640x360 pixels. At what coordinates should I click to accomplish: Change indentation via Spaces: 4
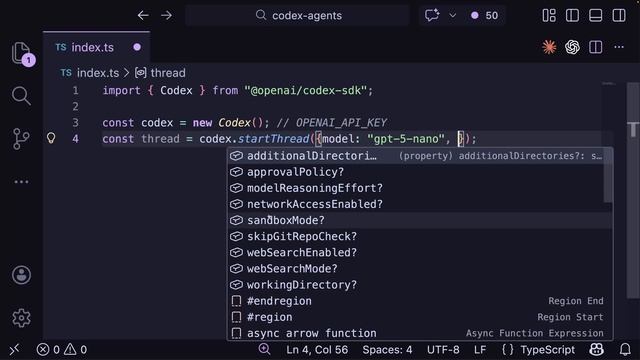(387, 350)
